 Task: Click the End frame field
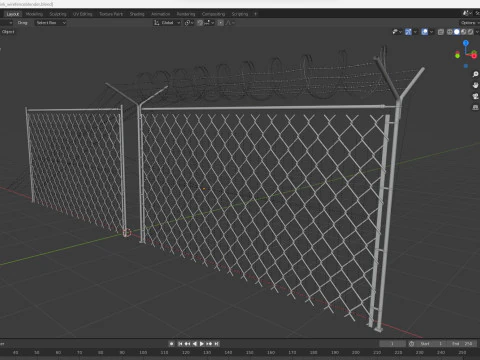[463, 344]
